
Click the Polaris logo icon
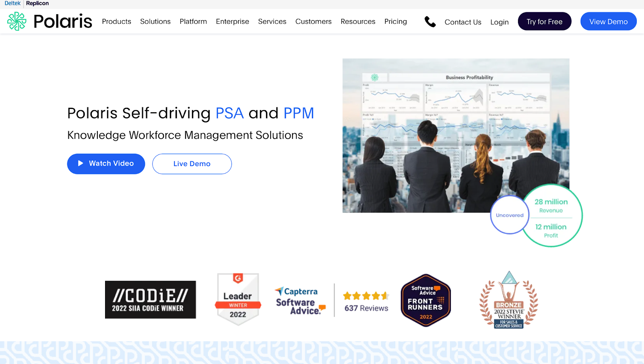click(x=16, y=21)
